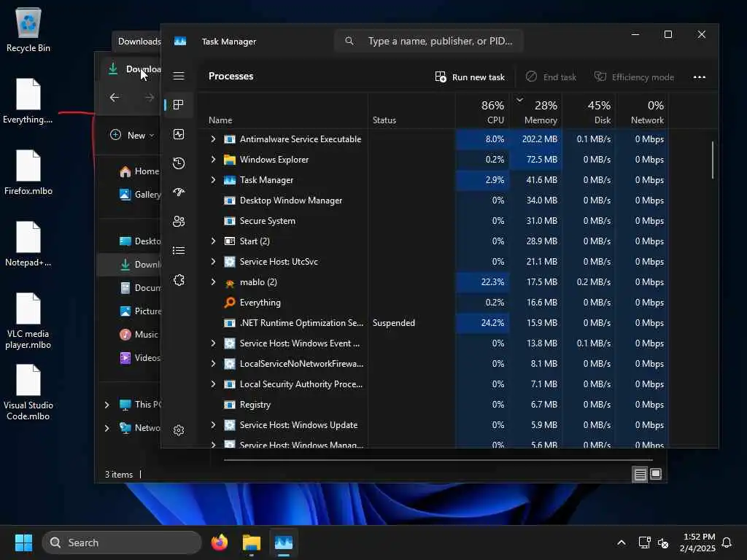
Task: Click the Status column header
Action: tap(411, 112)
